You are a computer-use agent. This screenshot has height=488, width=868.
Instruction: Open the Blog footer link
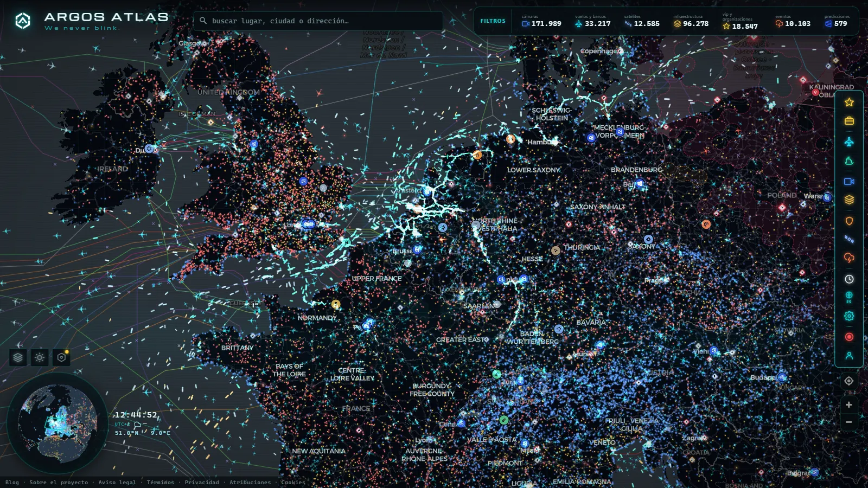pos(12,482)
